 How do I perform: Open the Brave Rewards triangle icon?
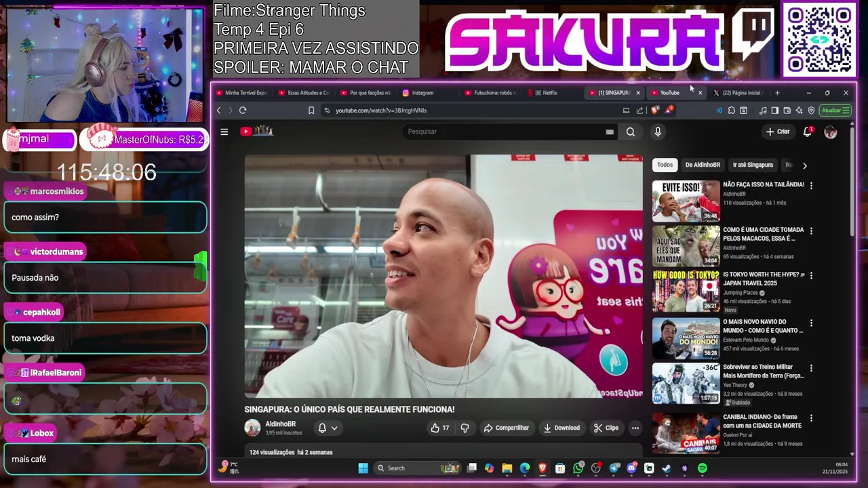[669, 110]
